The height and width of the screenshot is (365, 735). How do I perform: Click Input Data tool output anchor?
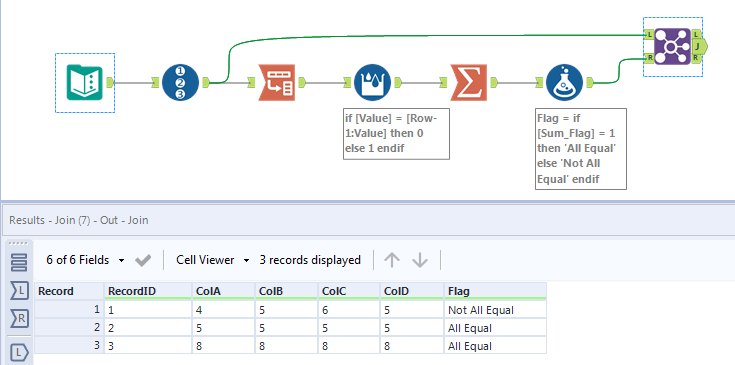click(110, 83)
